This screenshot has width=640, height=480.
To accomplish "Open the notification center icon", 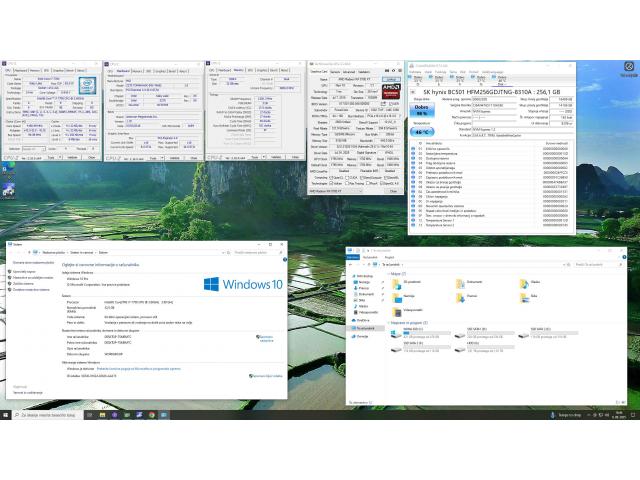I will coord(633,415).
